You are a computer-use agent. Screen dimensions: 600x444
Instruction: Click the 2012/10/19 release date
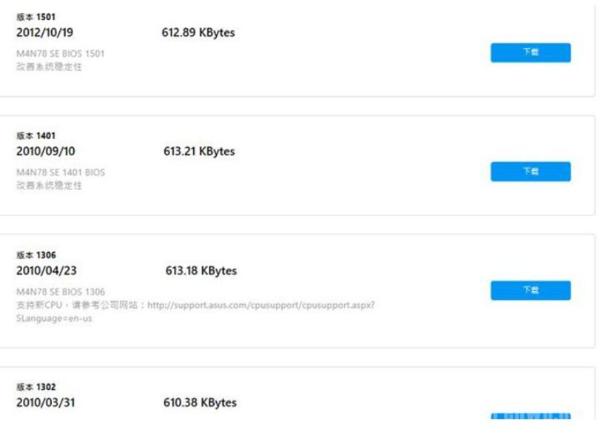(45, 33)
